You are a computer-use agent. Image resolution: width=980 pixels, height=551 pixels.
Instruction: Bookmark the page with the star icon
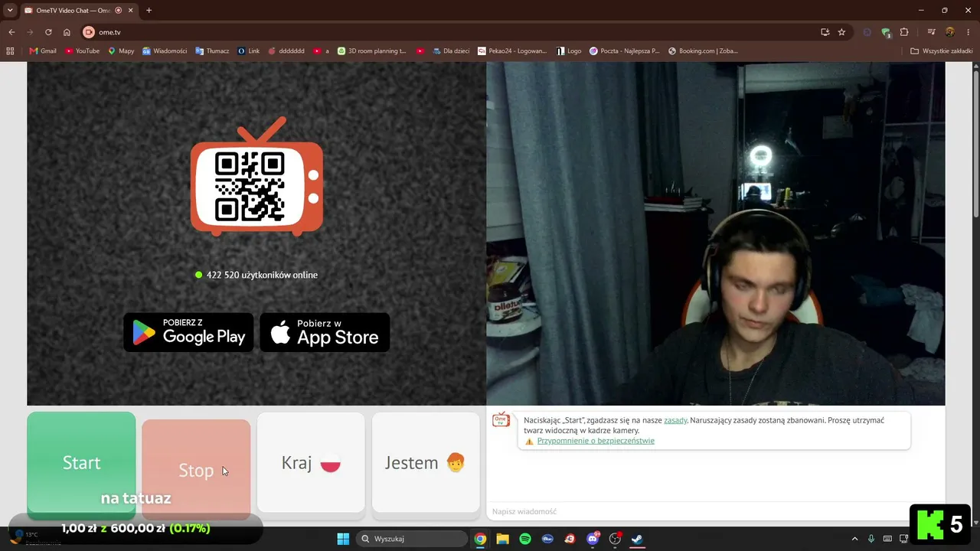click(x=841, y=32)
